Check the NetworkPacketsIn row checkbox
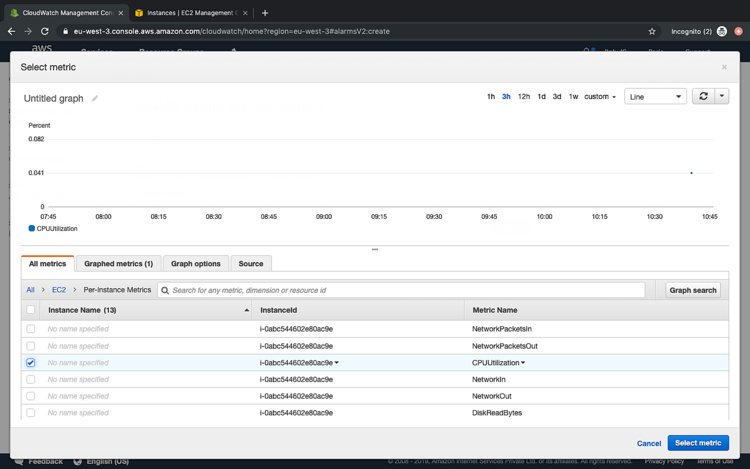 tap(31, 329)
